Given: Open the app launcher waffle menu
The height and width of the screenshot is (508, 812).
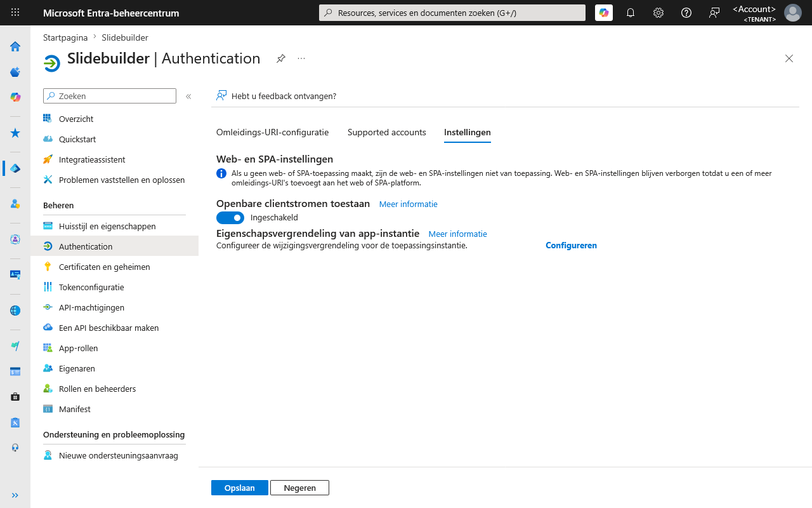Looking at the screenshot, I should [x=15, y=13].
